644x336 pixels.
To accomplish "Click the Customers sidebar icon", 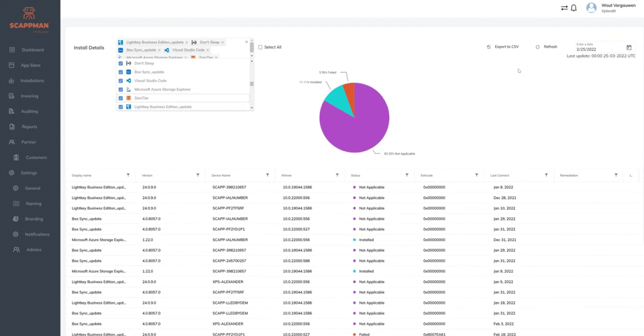I will pos(16,157).
